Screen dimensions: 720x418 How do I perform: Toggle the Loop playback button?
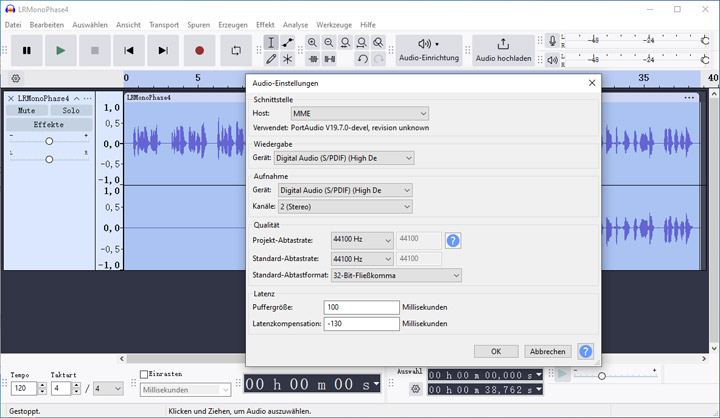click(236, 50)
